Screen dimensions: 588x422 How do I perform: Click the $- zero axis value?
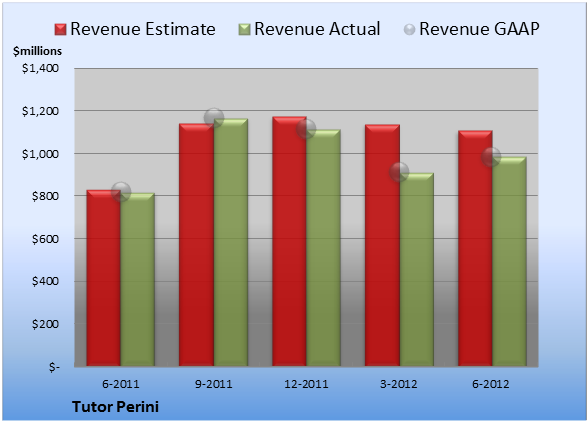coord(54,367)
